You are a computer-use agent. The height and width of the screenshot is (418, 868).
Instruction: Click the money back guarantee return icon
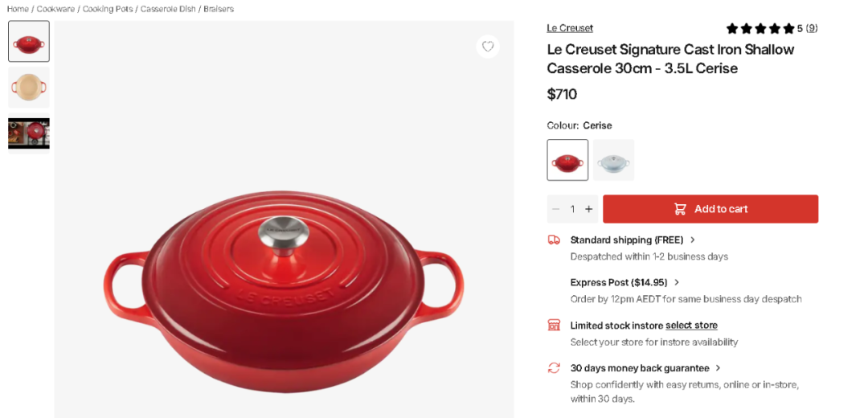point(554,368)
